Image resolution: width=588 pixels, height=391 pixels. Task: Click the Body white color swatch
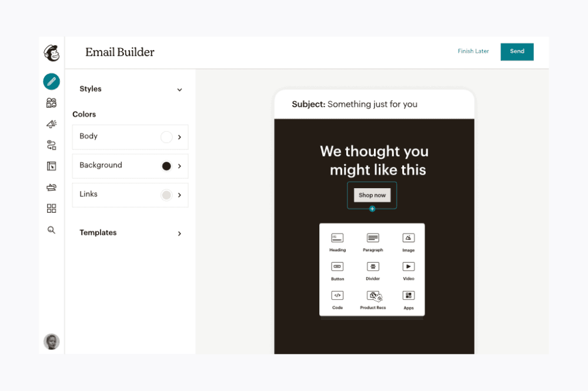click(166, 137)
